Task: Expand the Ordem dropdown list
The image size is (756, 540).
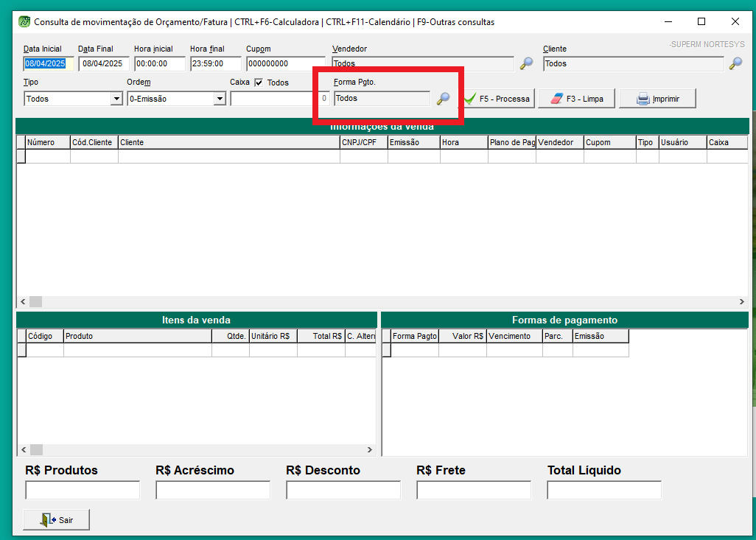Action: 219,99
